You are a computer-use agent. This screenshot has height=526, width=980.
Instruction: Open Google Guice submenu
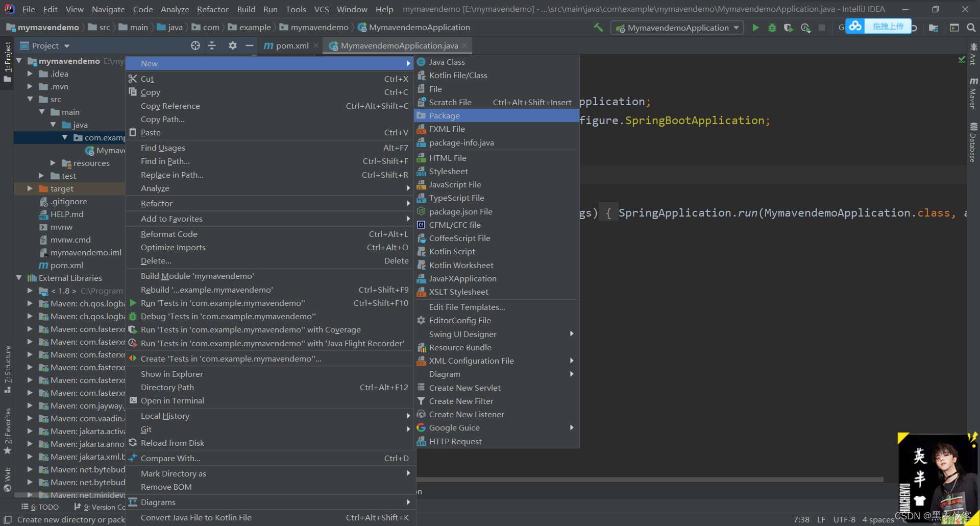pyautogui.click(x=496, y=427)
